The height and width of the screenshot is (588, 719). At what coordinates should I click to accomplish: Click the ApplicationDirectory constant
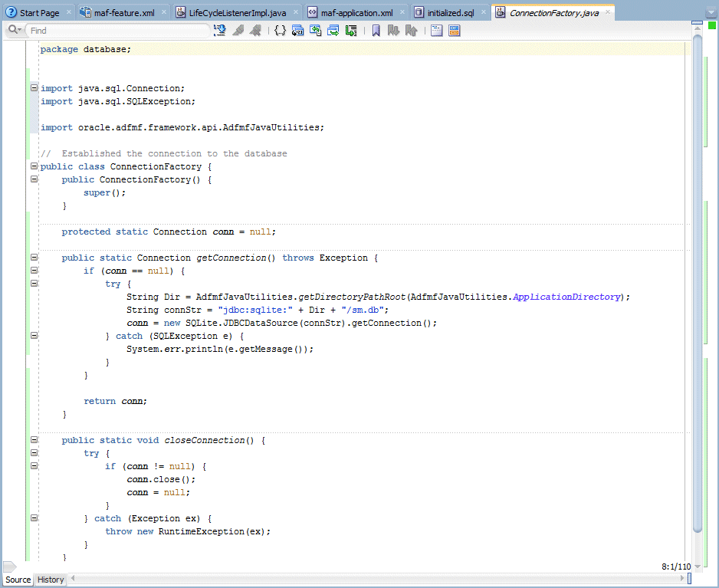(x=566, y=297)
